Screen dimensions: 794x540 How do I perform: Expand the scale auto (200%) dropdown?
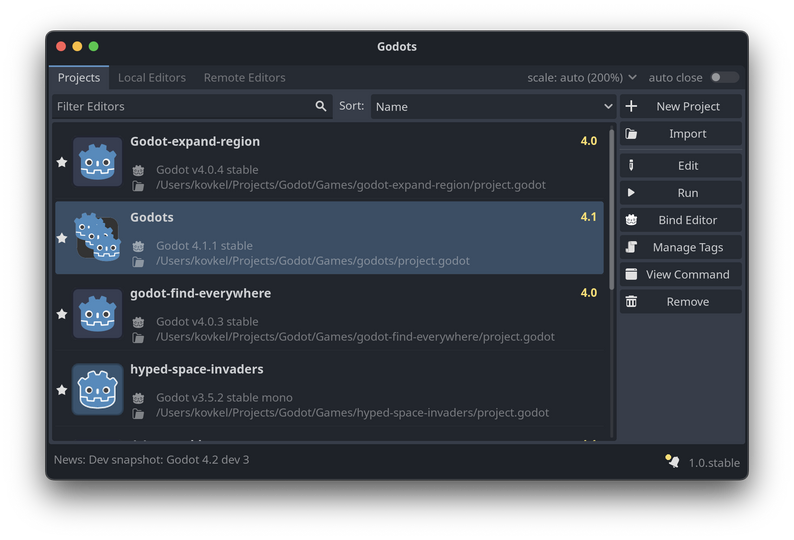582,78
